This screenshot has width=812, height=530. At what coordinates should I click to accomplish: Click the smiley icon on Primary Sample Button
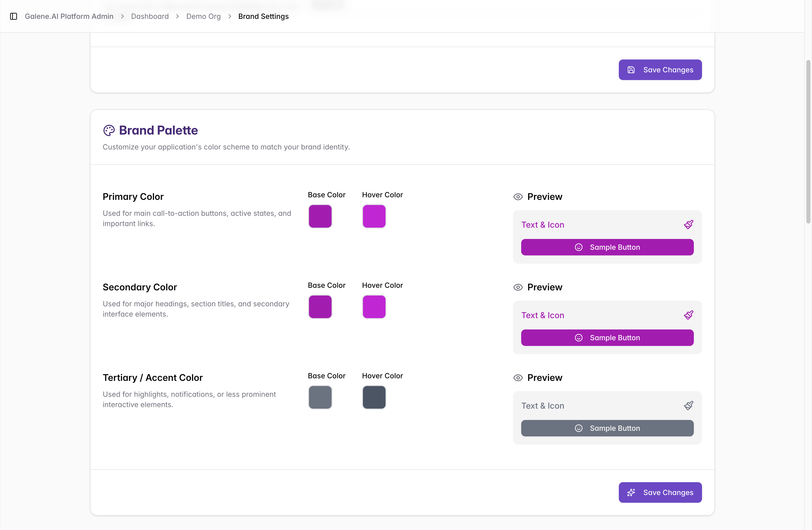tap(579, 247)
